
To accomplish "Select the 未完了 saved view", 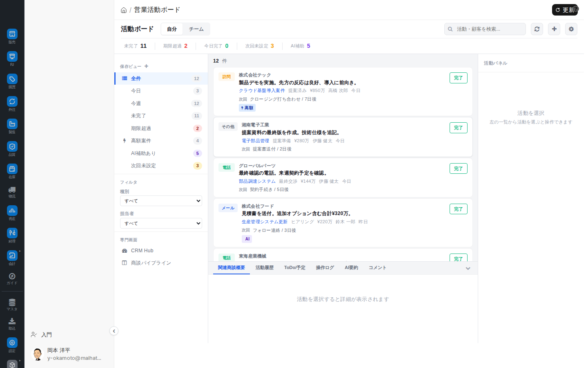I will [x=161, y=116].
